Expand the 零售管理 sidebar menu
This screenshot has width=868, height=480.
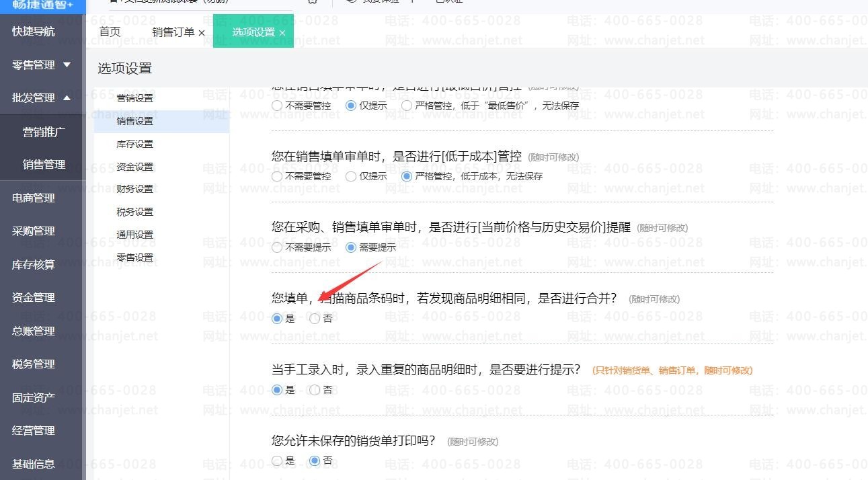[67, 65]
